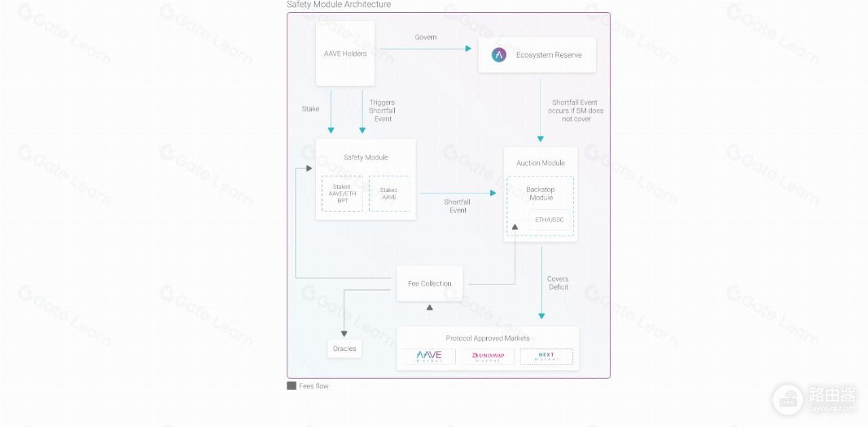Click the Aave logo in Ecosystem Reserve

499,55
